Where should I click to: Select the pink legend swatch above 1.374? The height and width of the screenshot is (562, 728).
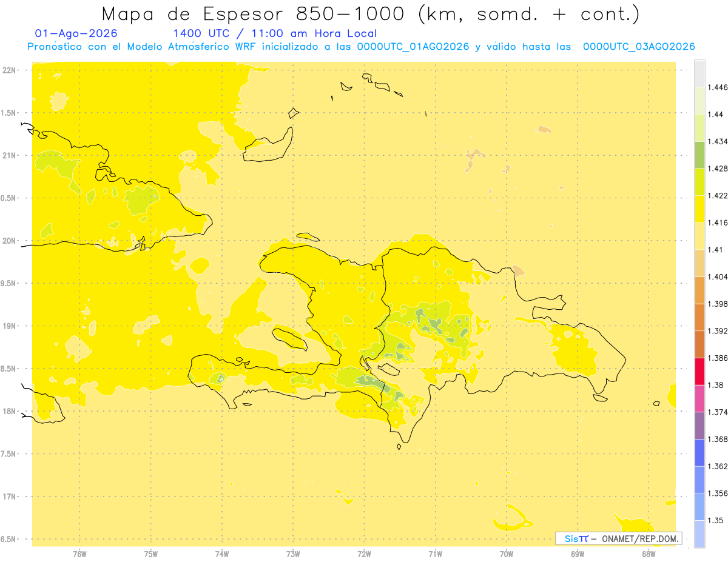coord(699,398)
